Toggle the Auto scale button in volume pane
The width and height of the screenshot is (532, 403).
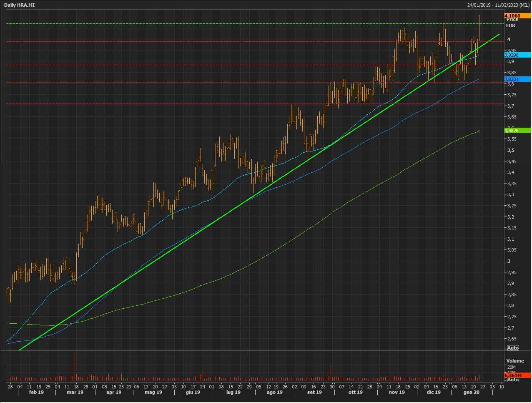(513, 380)
